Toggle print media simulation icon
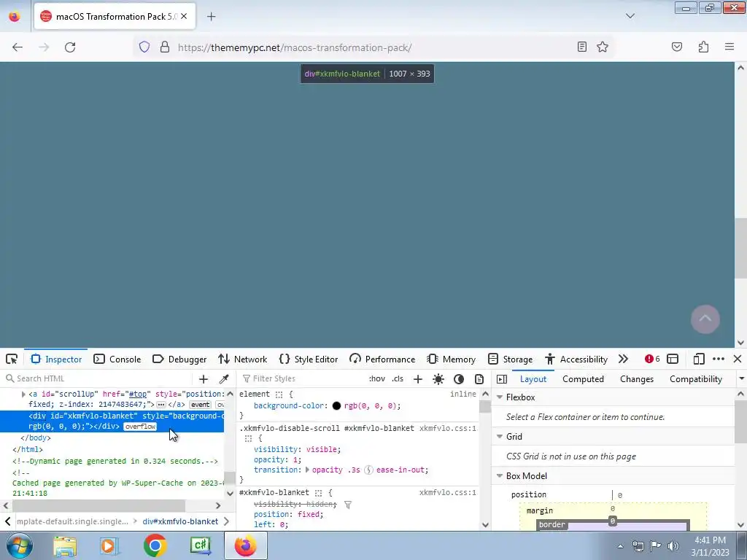Image resolution: width=747 pixels, height=560 pixels. pyautogui.click(x=479, y=379)
